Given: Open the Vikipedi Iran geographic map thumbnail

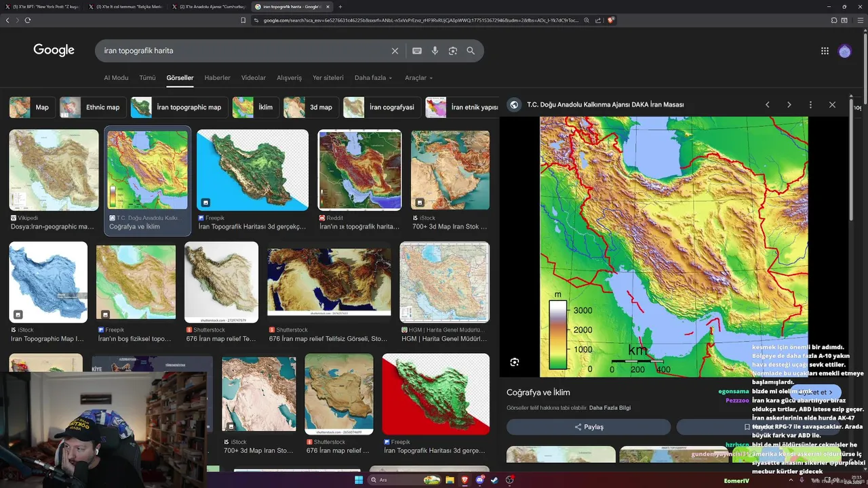Looking at the screenshot, I should pyautogui.click(x=54, y=170).
